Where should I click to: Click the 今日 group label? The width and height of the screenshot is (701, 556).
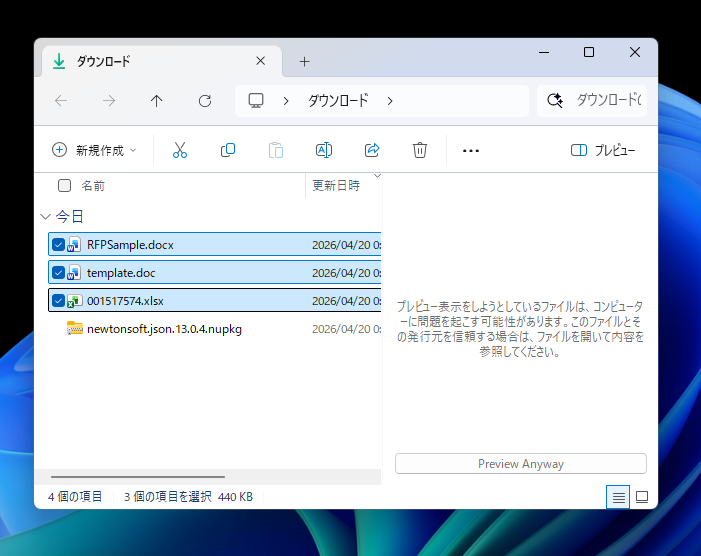click(70, 217)
